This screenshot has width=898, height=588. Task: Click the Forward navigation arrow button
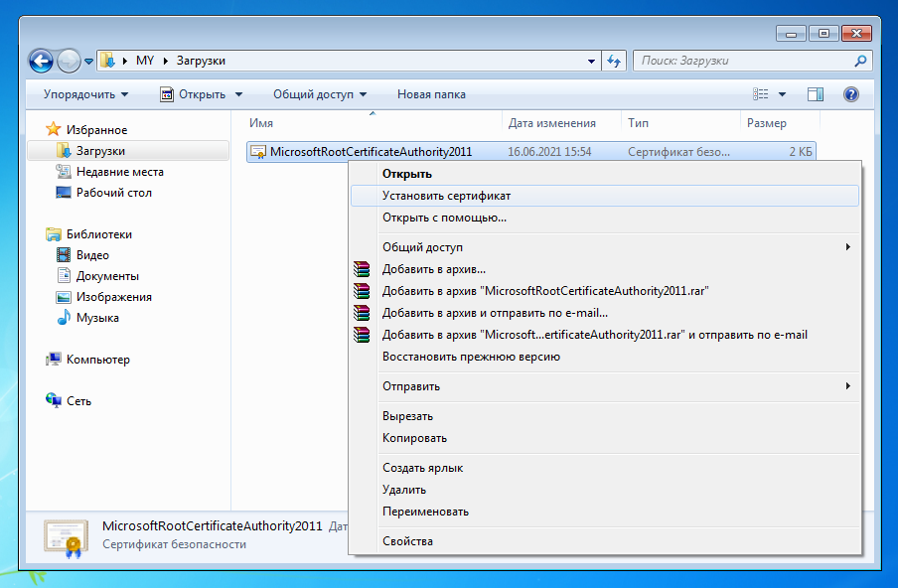point(69,61)
